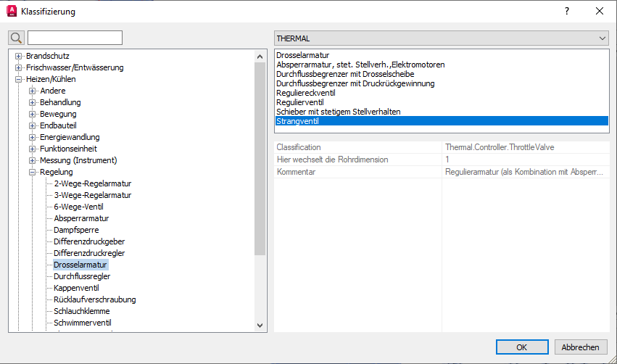Select Durchflussbegrenzer mit Drosselscheibe

click(x=345, y=74)
